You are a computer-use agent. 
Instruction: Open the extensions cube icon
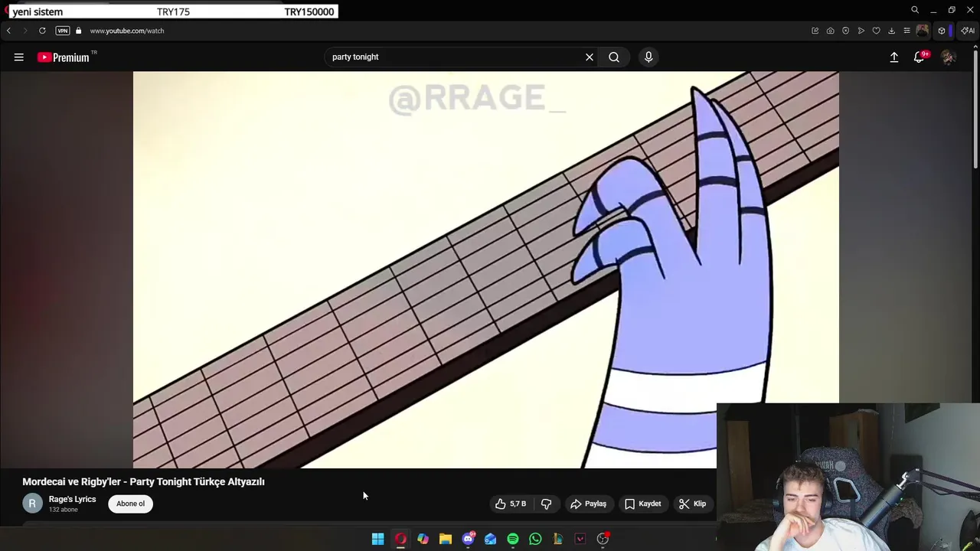coord(942,31)
